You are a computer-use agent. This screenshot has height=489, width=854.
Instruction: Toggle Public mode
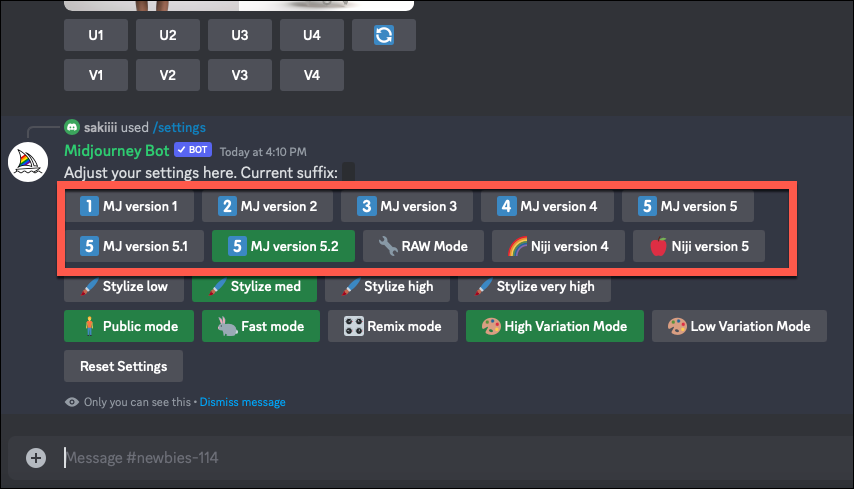point(129,326)
